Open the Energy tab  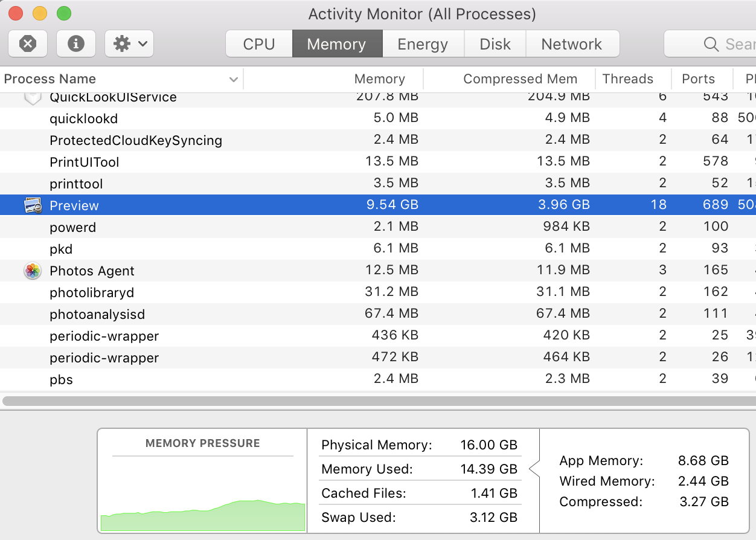(x=423, y=44)
